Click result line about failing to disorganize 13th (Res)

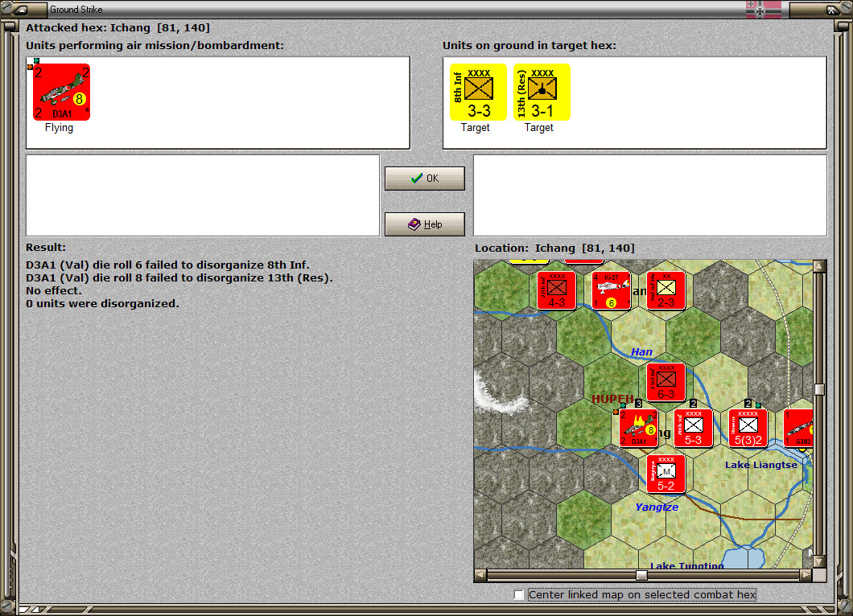point(179,277)
